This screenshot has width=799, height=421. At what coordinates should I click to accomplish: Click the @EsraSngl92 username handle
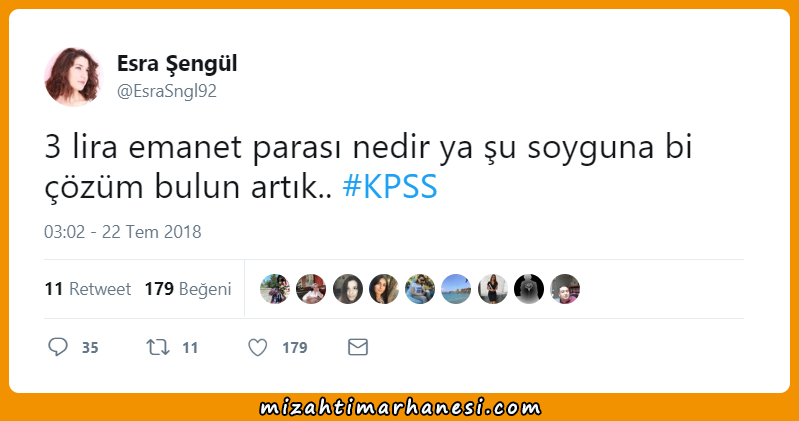click(167, 91)
